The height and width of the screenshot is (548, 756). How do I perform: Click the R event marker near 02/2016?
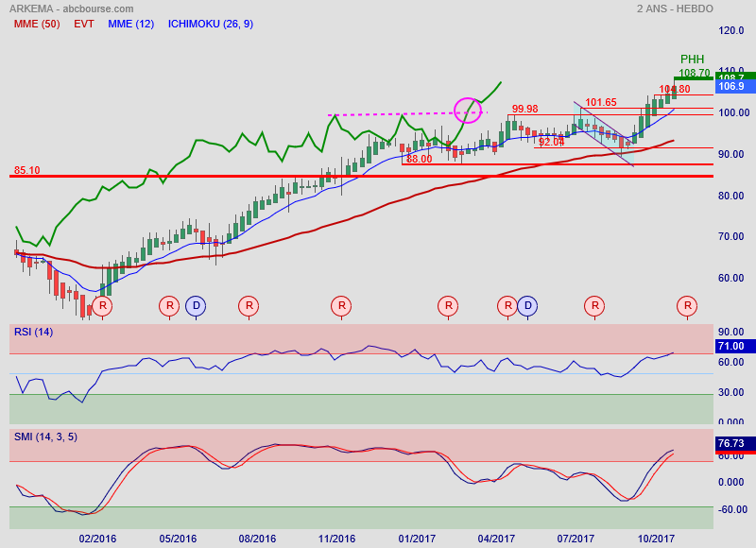(102, 306)
